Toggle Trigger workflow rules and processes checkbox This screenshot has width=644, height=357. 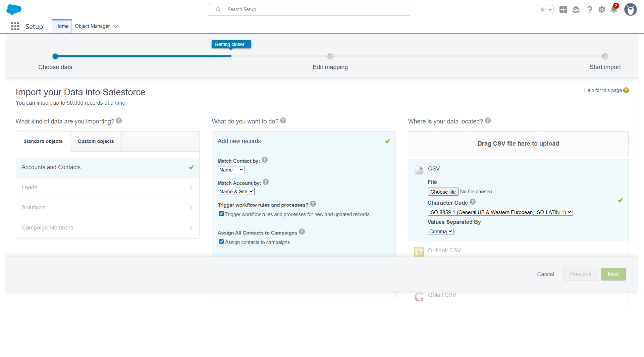tap(221, 214)
